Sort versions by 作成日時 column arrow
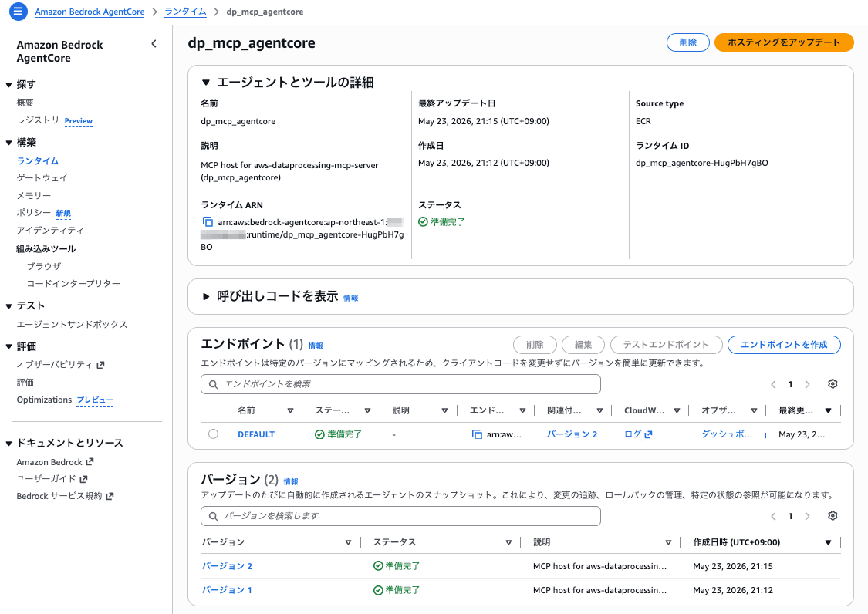This screenshot has height=614, width=868. 828,542
